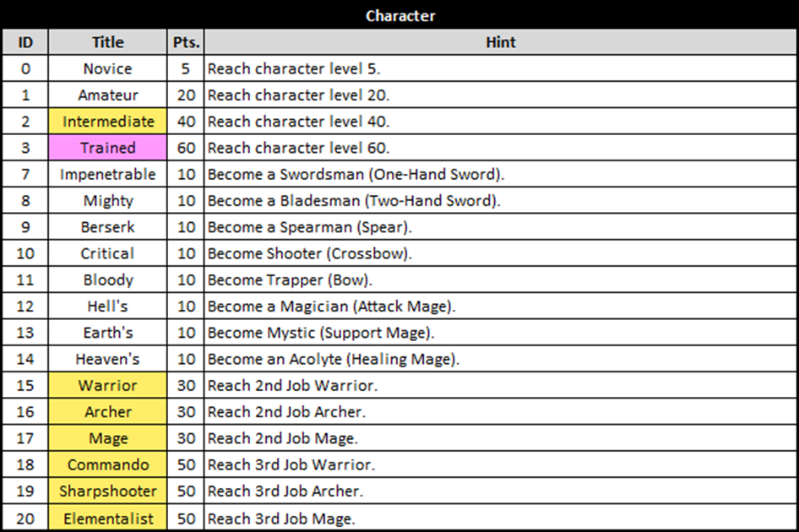Click the Elementalist title cell
799x532 pixels.
(x=107, y=518)
